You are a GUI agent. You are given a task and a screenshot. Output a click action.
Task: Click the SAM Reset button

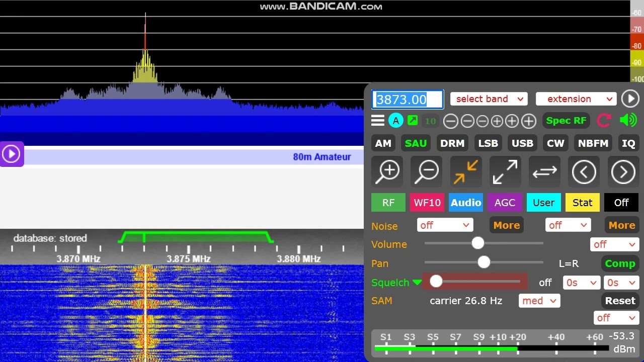(620, 301)
